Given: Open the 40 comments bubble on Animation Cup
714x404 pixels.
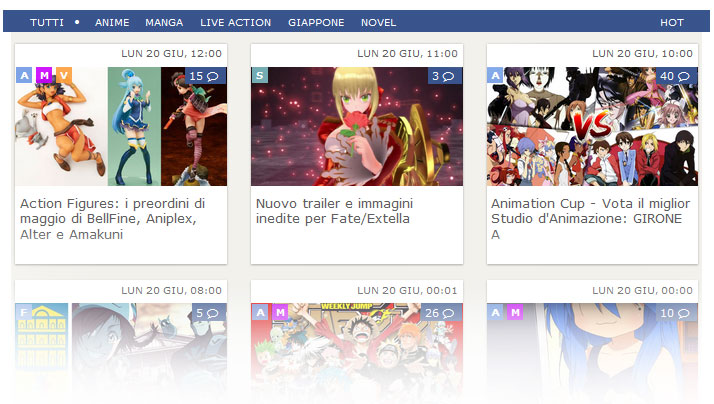Looking at the screenshot, I should point(677,76).
